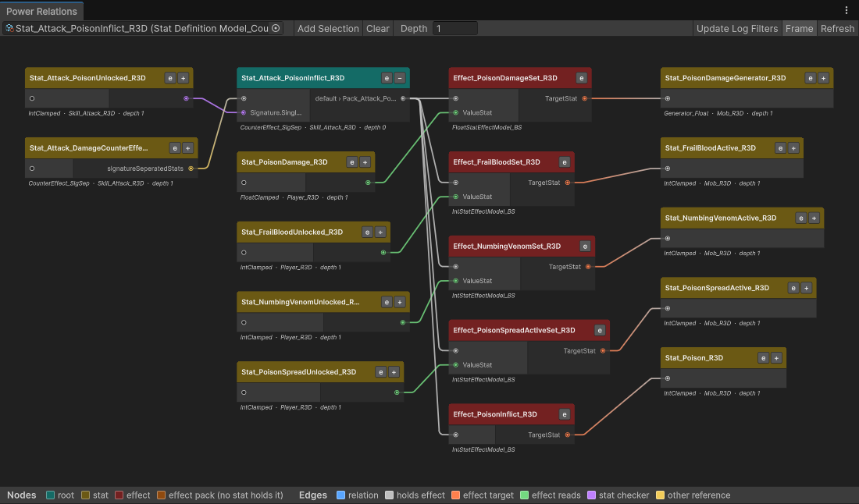Viewport: 859px width, 504px height.
Task: Click the 'e' button on Stat_PoisonDamageGenerator_R3D node
Action: (x=811, y=78)
